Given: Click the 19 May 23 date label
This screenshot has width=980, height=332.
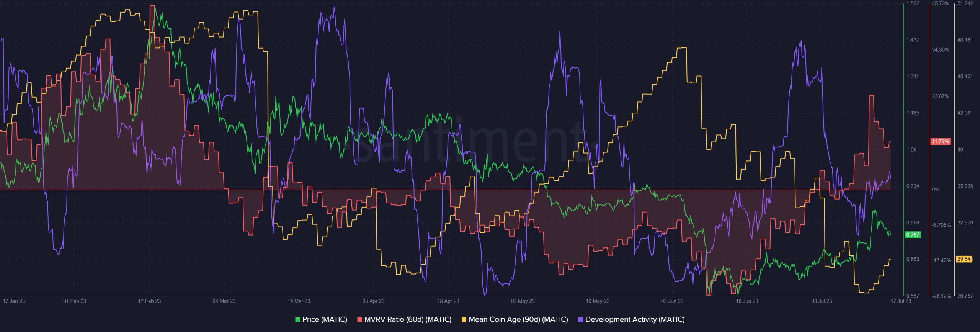Looking at the screenshot, I should 598,301.
